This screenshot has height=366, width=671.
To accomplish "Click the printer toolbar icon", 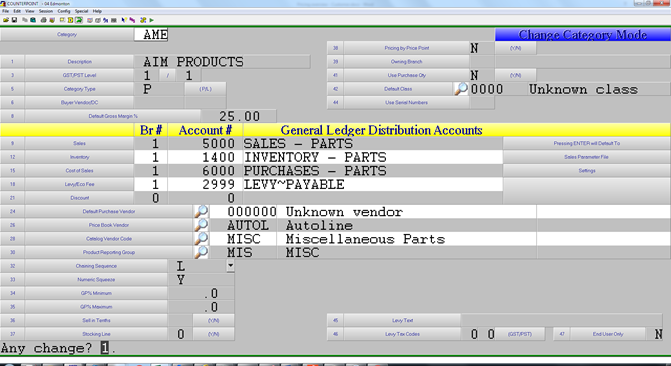I will tap(44, 20).
